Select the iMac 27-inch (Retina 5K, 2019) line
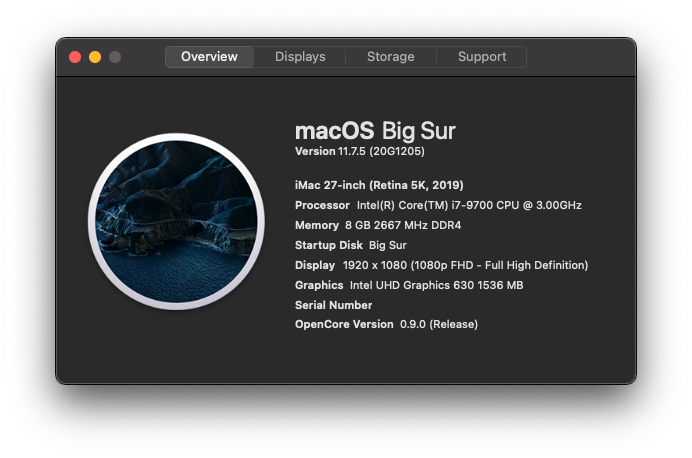Viewport: 692px width, 458px height. click(379, 185)
